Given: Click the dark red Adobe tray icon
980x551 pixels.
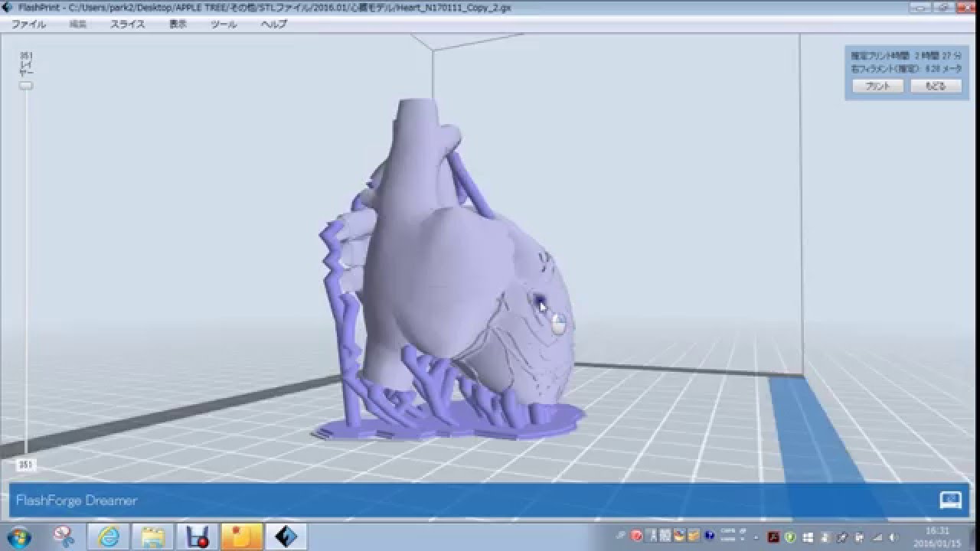Looking at the screenshot, I should 773,536.
